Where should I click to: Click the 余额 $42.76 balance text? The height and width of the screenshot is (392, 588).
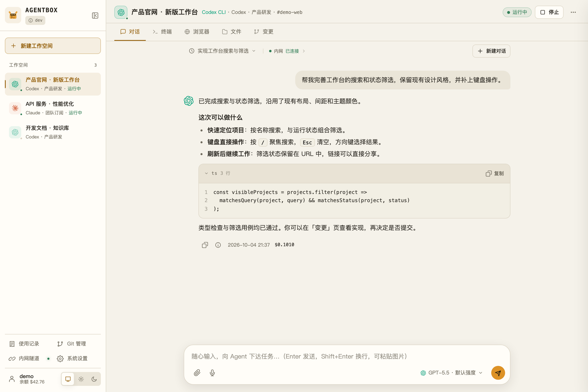click(32, 382)
